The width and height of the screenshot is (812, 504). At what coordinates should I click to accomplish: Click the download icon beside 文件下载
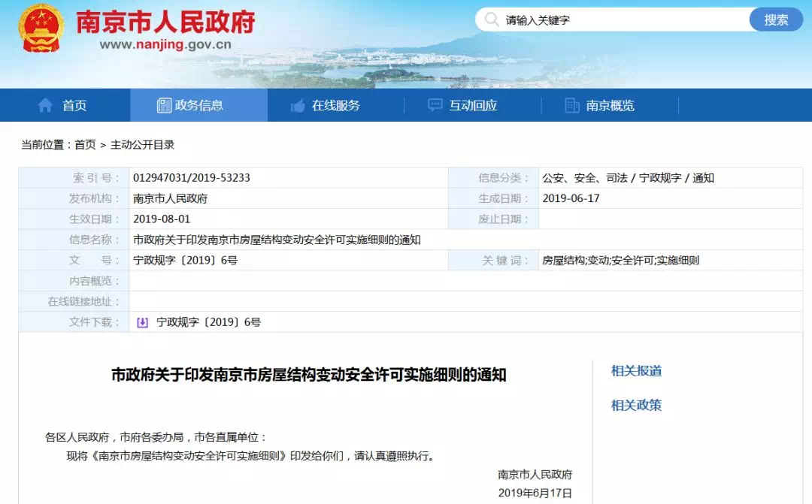(142, 322)
